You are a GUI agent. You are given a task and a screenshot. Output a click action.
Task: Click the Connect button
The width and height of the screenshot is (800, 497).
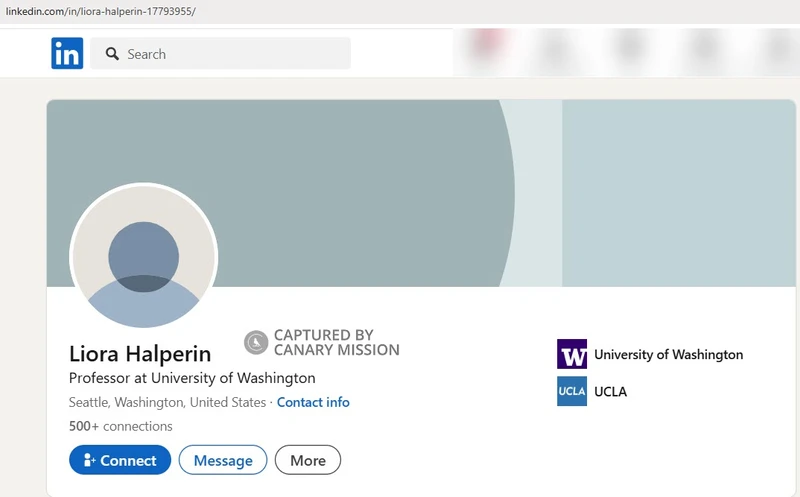point(120,460)
